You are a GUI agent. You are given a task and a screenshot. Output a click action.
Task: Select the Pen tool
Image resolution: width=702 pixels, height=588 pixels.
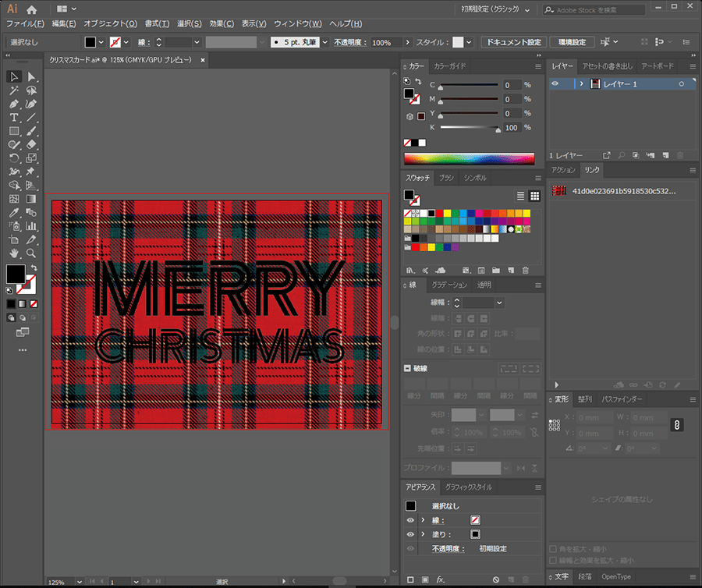coord(14,104)
